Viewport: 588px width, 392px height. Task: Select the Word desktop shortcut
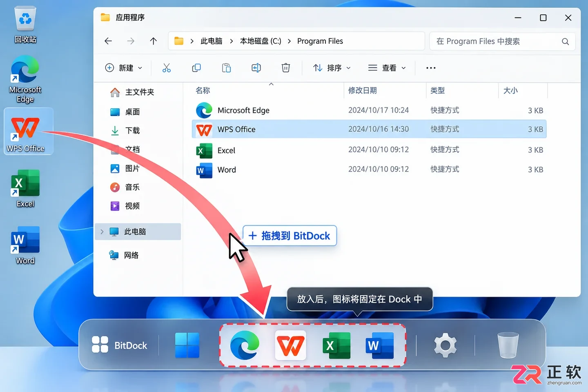coord(25,245)
